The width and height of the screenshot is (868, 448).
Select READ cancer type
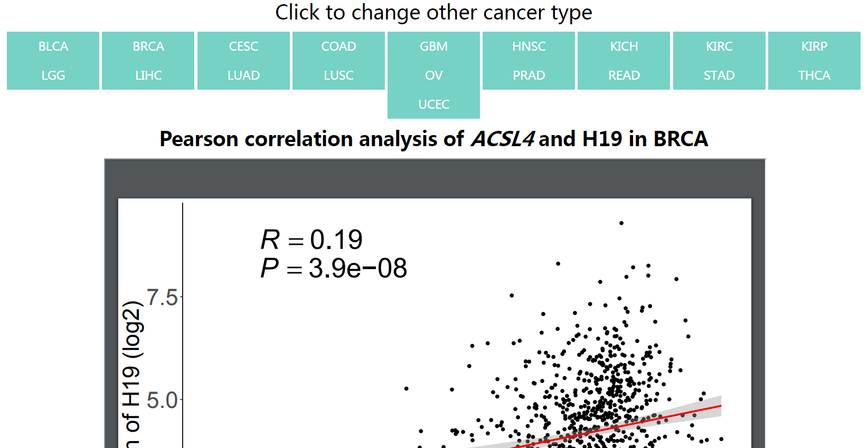click(624, 75)
